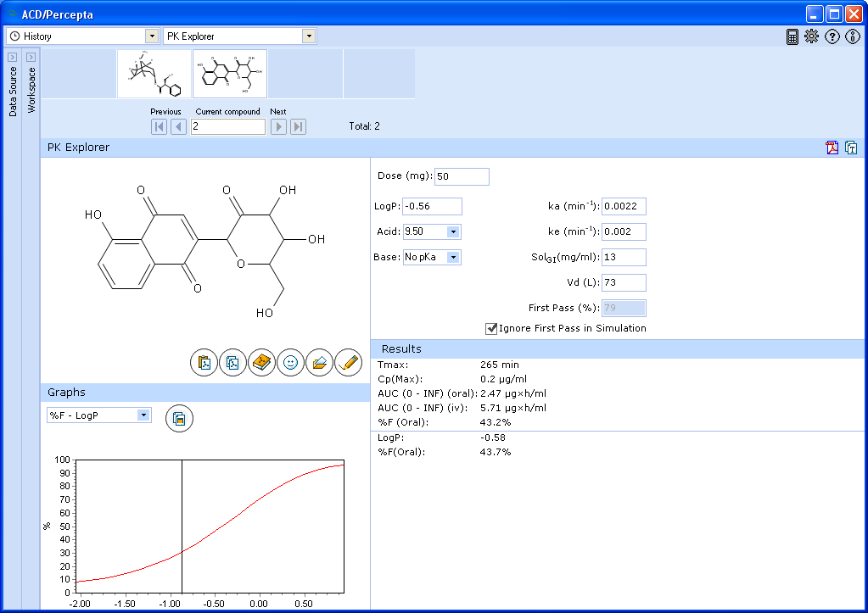Click the info icon at top right
Viewport: 868px width, 613px height.
(853, 36)
